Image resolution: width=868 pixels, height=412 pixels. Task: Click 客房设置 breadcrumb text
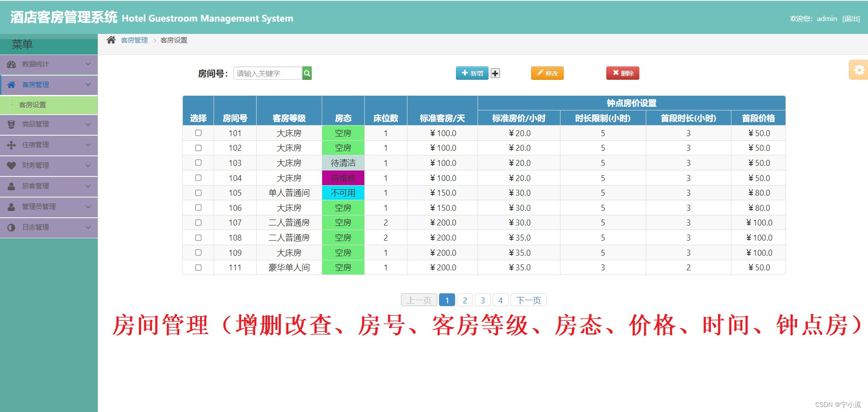click(174, 40)
